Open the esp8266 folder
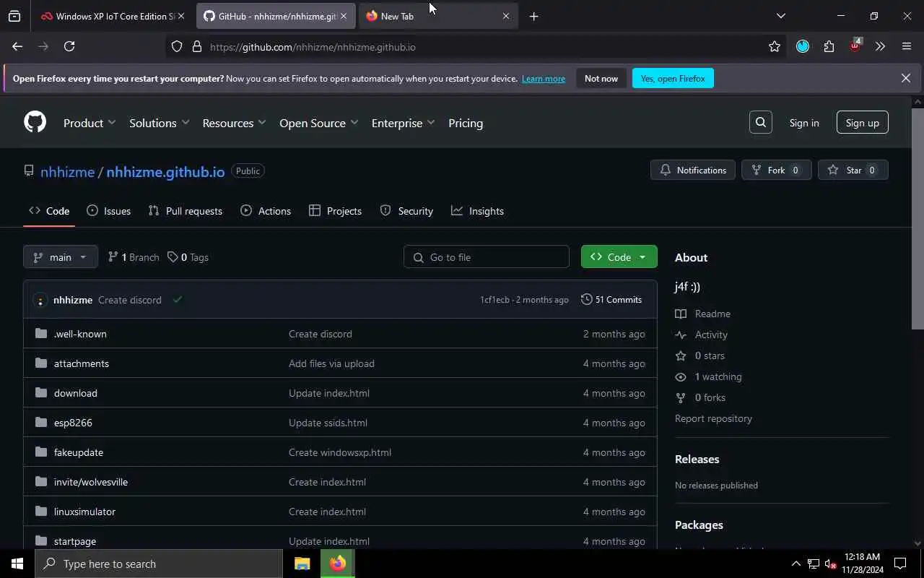This screenshot has width=924, height=578. coord(73,423)
